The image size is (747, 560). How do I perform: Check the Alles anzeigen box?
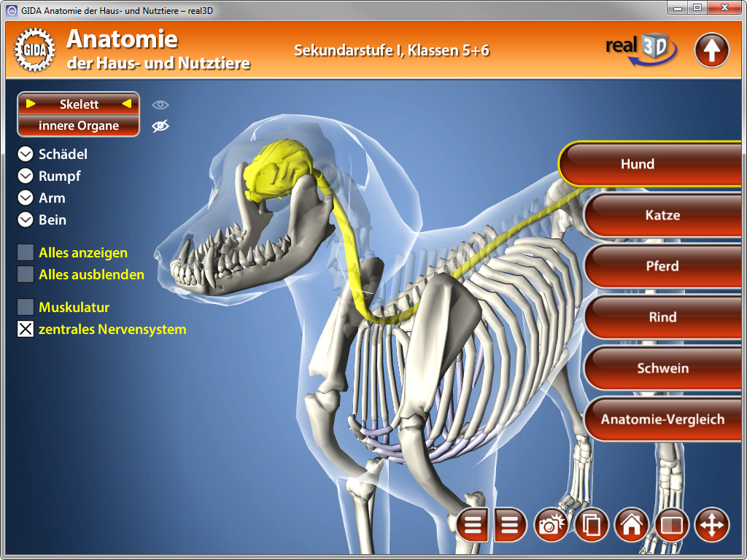pyautogui.click(x=26, y=253)
